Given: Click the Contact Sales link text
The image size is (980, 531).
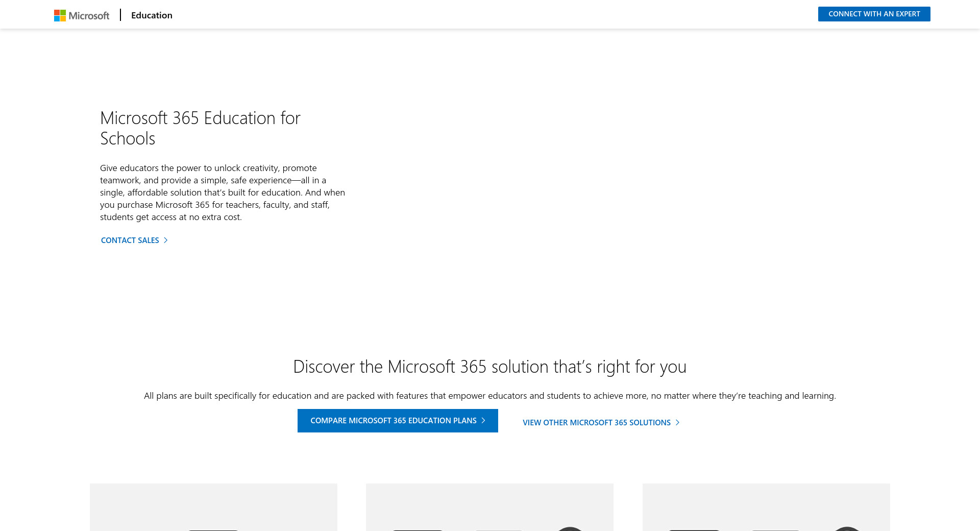Looking at the screenshot, I should [x=130, y=240].
